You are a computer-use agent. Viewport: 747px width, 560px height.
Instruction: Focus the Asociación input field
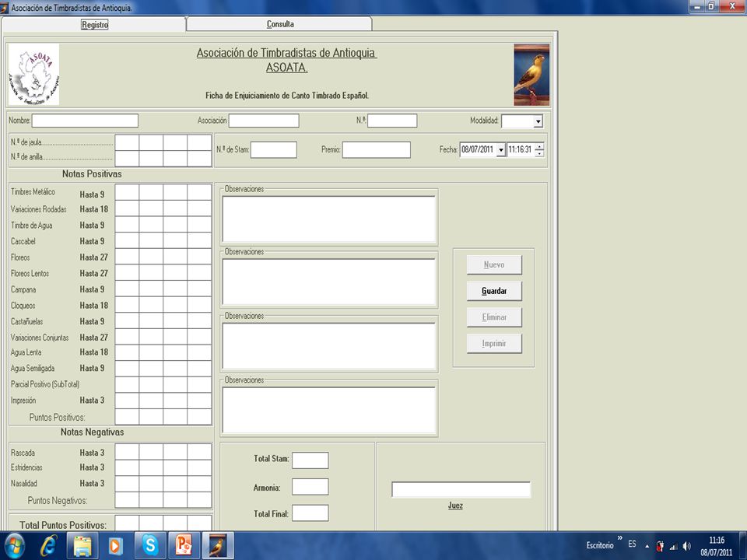pyautogui.click(x=264, y=121)
